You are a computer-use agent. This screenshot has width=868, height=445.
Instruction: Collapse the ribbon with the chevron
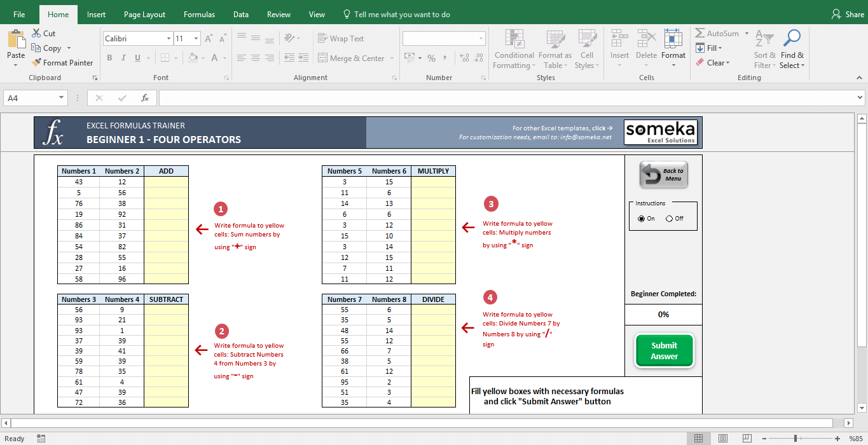click(x=859, y=78)
